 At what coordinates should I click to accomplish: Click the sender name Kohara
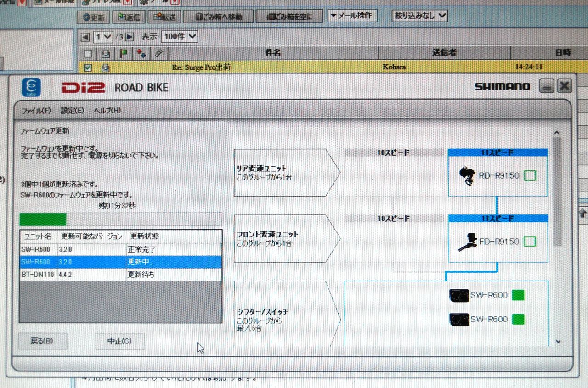394,67
